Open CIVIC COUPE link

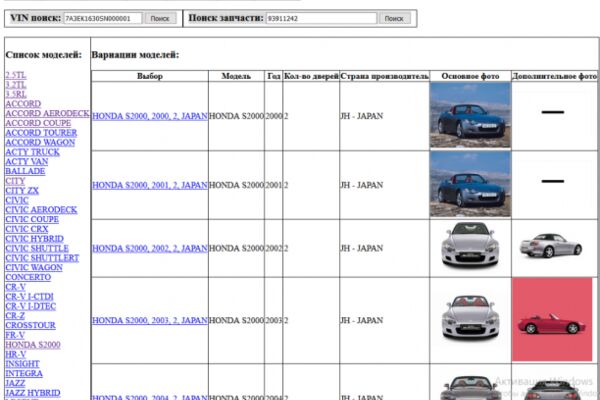coord(32,219)
